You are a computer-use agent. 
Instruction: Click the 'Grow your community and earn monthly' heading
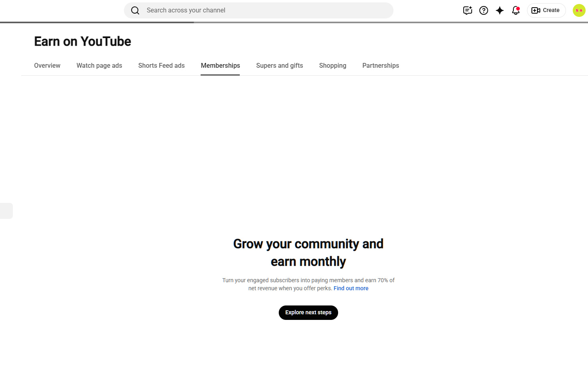coord(308,253)
